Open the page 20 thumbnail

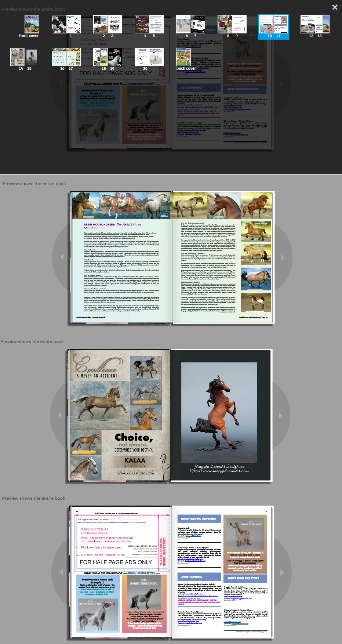(149, 57)
